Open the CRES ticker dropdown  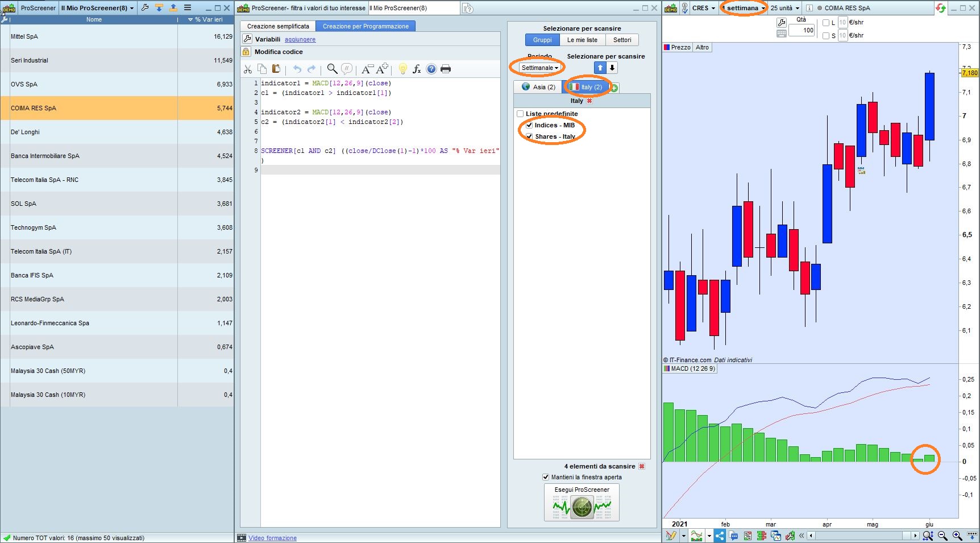pyautogui.click(x=704, y=8)
